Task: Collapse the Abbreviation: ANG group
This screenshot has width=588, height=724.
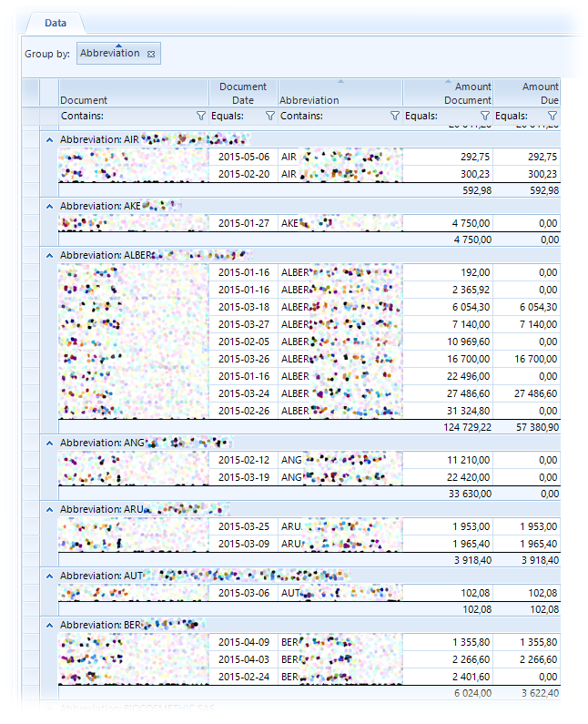Action: click(x=49, y=443)
